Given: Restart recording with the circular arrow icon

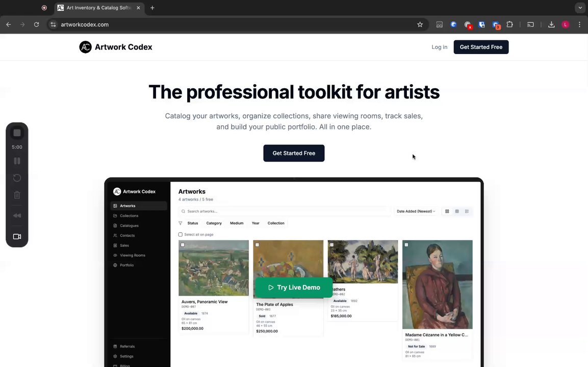Looking at the screenshot, I should (x=17, y=178).
